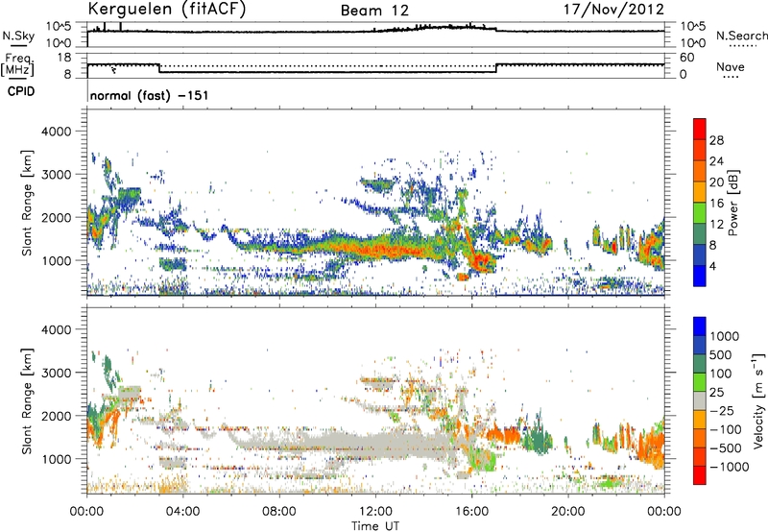The height and width of the screenshot is (532, 768).
Task: Click the 20 label on the Power colorbar
Action: click(716, 182)
